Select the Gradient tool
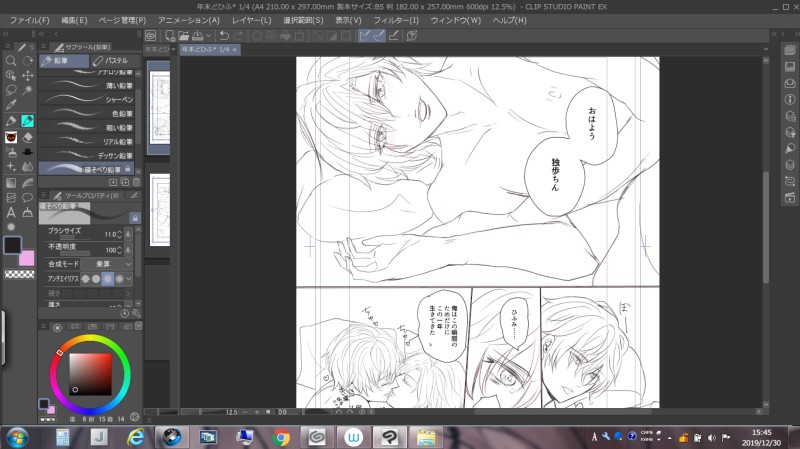The image size is (800, 449). [x=11, y=183]
